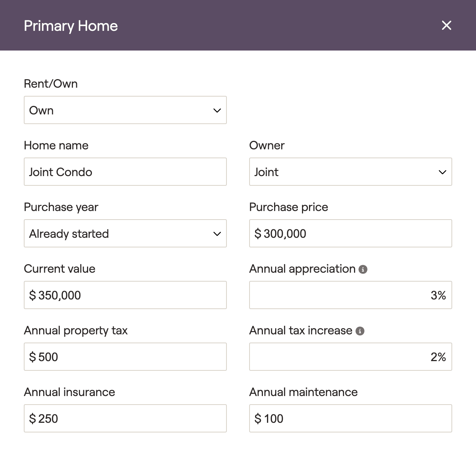This screenshot has height=454, width=476.
Task: Edit the Annual property tax $500 field
Action: pos(125,357)
